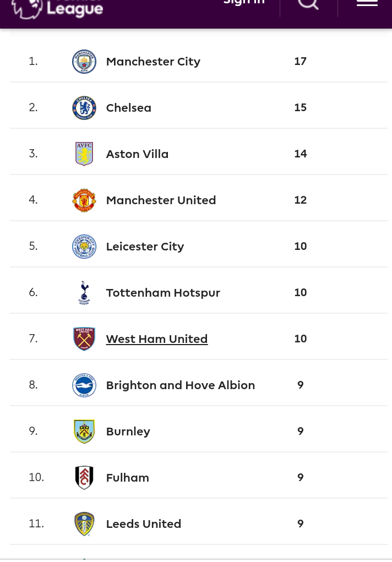Viewport: 392px width, 562px height.
Task: Click the Tottenham Hotspur cockerel logo
Action: [x=84, y=293]
